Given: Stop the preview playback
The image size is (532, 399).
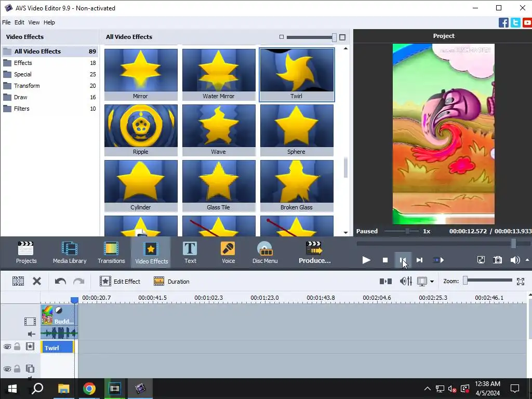Looking at the screenshot, I should pos(385,260).
